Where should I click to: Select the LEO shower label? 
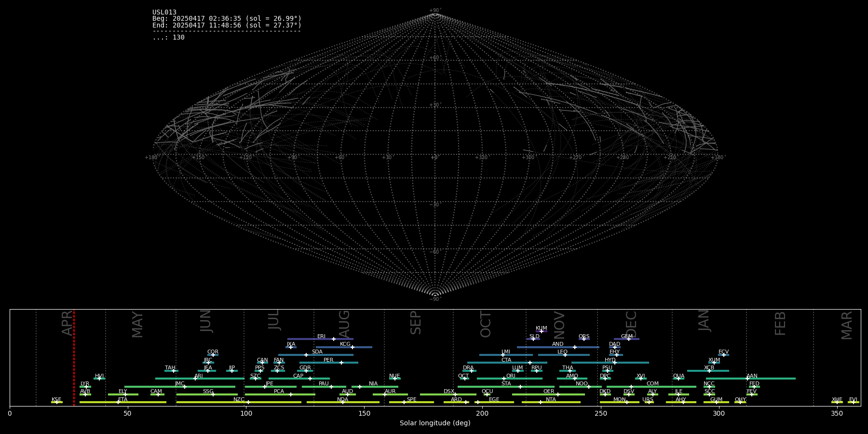point(562,352)
